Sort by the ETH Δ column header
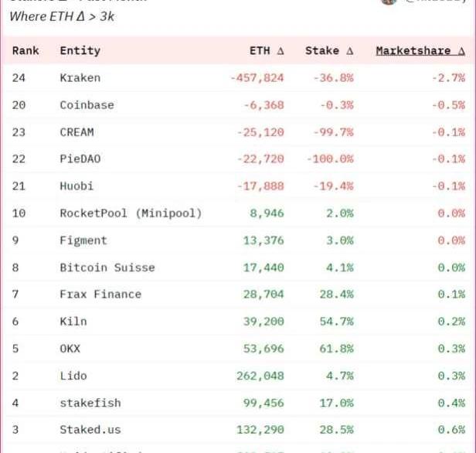 pos(267,51)
